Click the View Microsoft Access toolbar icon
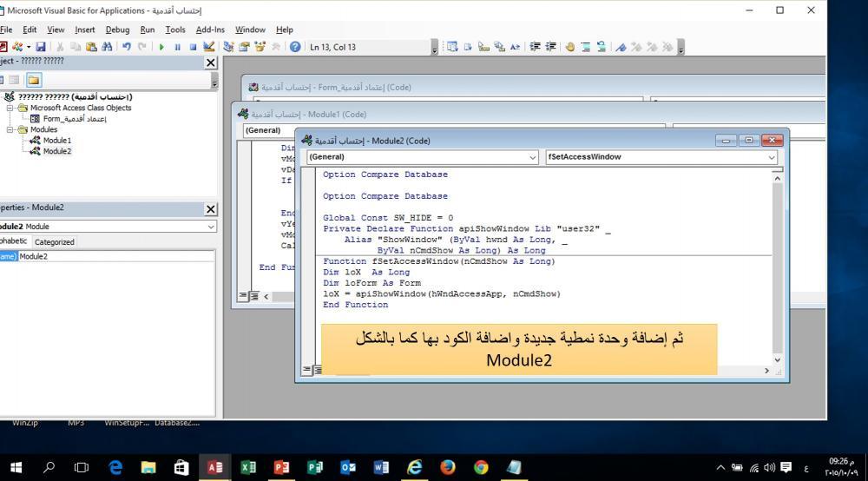The width and height of the screenshot is (868, 481). (3, 47)
